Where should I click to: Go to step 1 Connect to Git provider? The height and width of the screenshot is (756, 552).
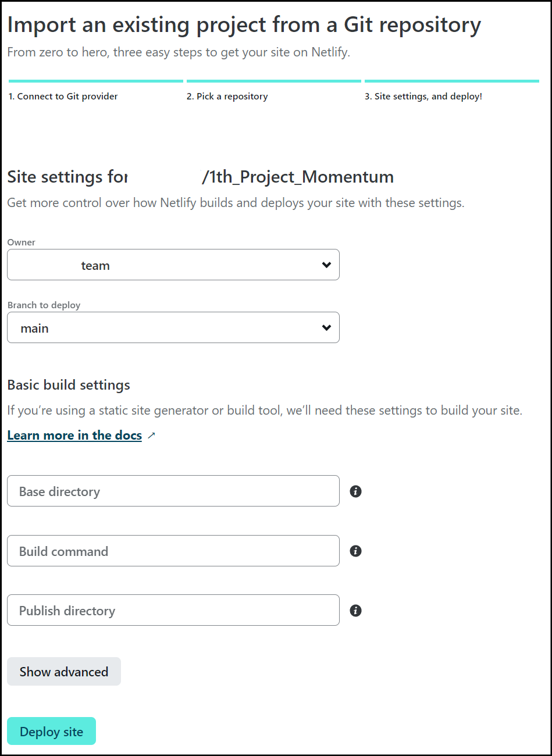pyautogui.click(x=63, y=97)
